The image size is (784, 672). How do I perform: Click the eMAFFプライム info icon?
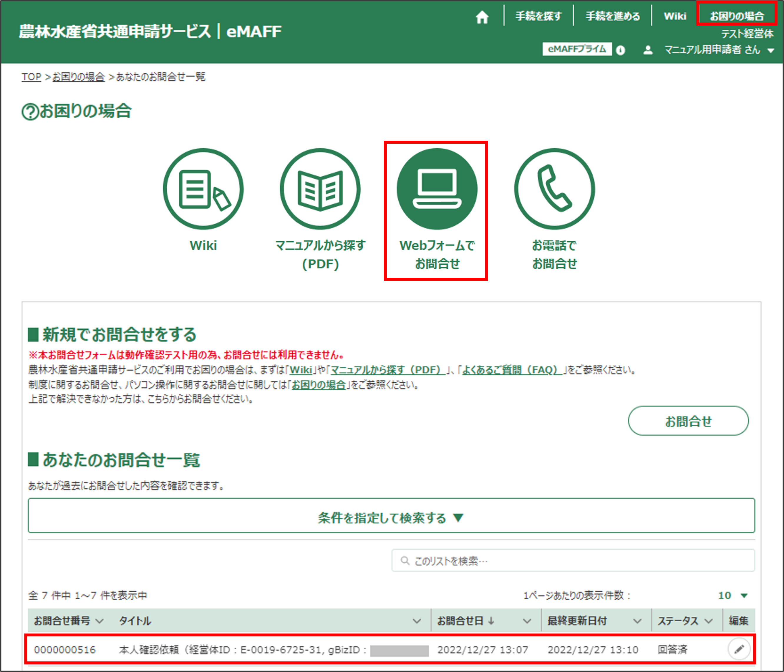click(621, 50)
